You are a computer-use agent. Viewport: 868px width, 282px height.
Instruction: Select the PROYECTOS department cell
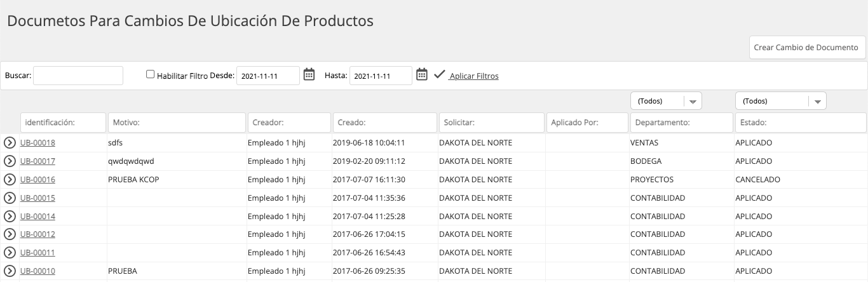(652, 180)
